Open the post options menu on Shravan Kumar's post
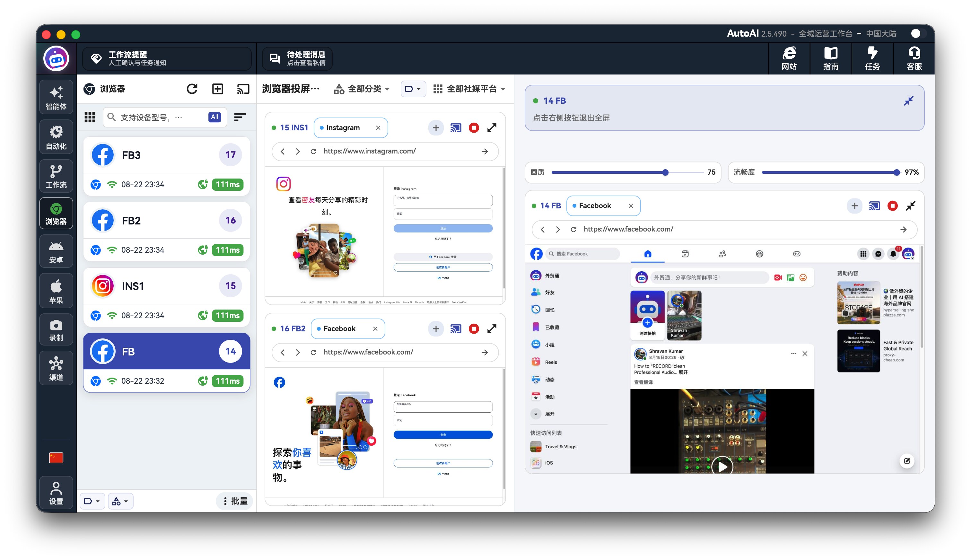This screenshot has width=971, height=560. [x=793, y=354]
